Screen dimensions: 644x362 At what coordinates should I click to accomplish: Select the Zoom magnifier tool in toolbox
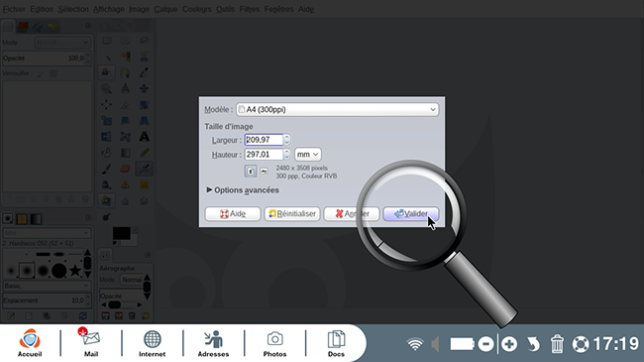107,88
